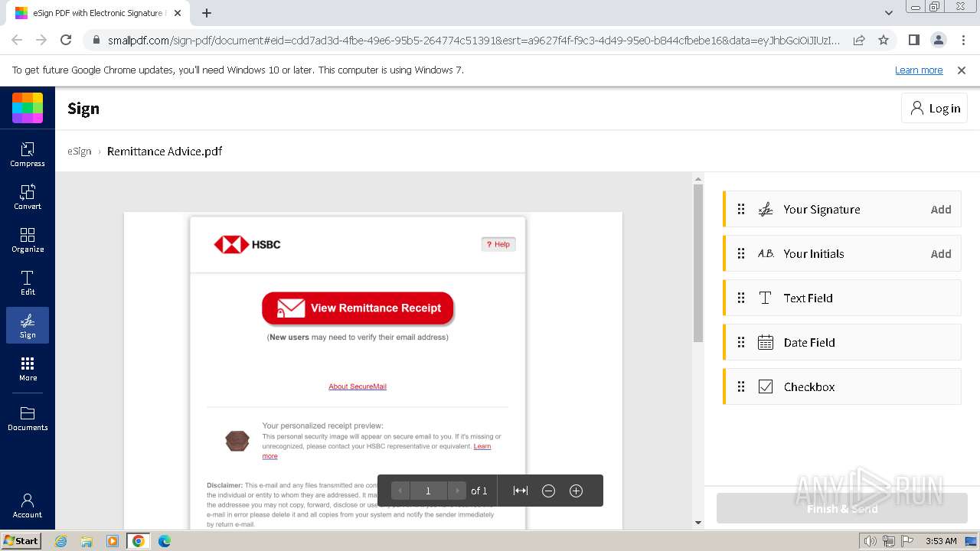Open the Chrome profile menu
This screenshot has height=551, width=980.
[938, 40]
